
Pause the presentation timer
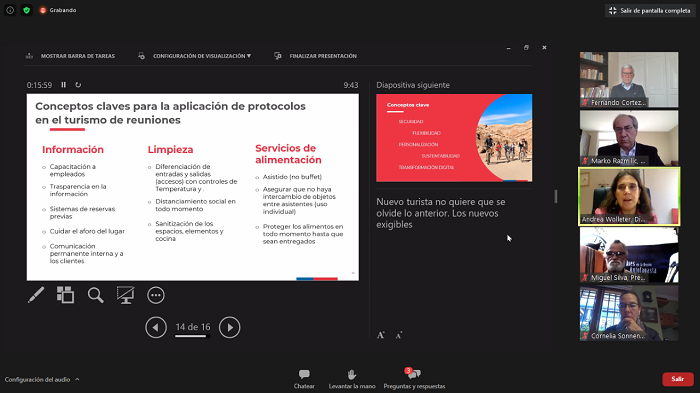[63, 85]
